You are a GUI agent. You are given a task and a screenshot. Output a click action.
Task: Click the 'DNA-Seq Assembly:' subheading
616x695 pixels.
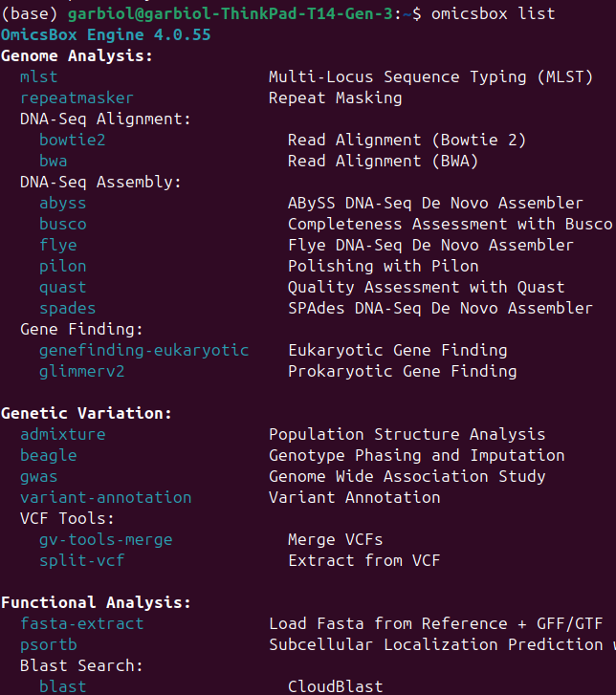click(x=100, y=183)
